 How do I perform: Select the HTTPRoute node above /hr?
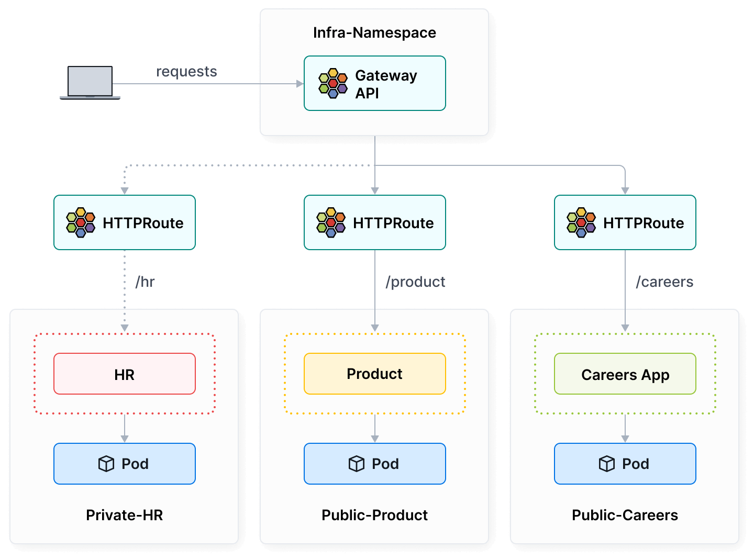click(x=125, y=222)
